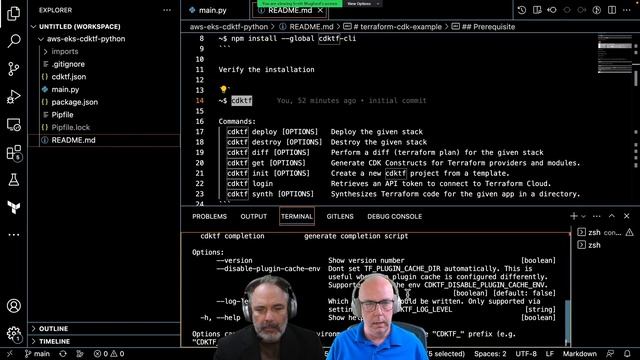Click aws-eks-cdktf-python breadcrumb
Image resolution: width=640 pixels, height=360 pixels.
(229, 27)
